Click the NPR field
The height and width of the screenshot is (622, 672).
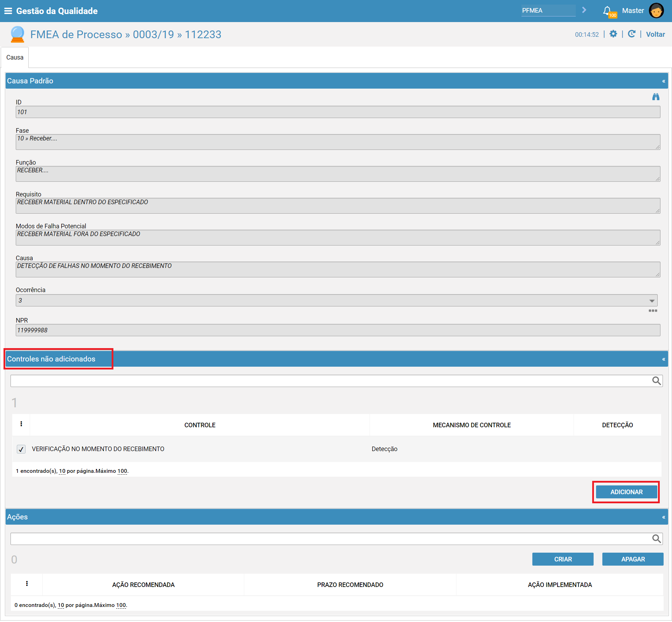(x=338, y=330)
